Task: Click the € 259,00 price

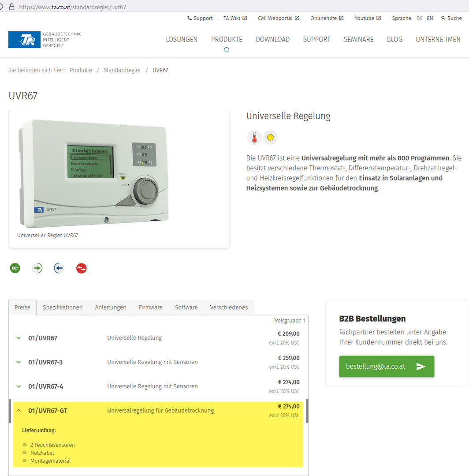Action: [289, 358]
